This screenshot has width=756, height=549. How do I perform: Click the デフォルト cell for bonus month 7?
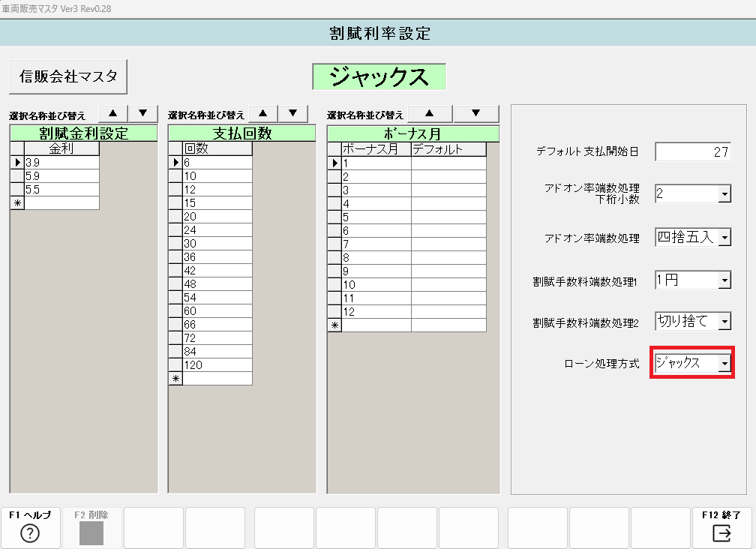(x=448, y=244)
